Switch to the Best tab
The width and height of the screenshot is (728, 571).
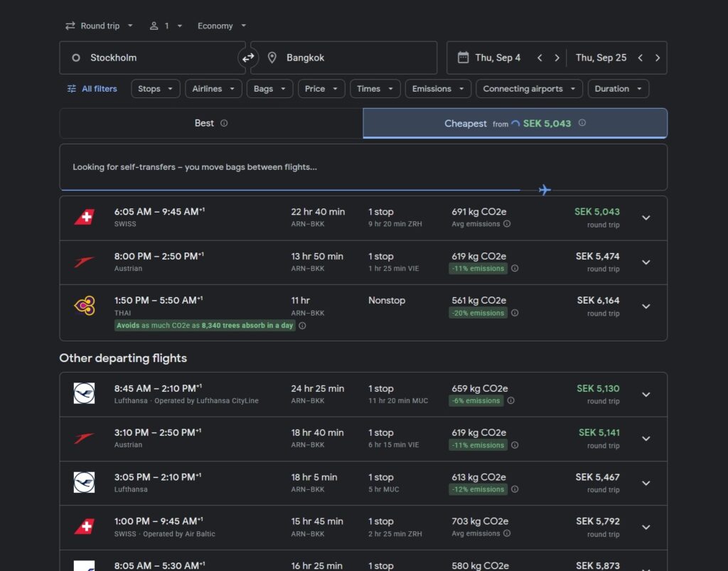point(211,123)
